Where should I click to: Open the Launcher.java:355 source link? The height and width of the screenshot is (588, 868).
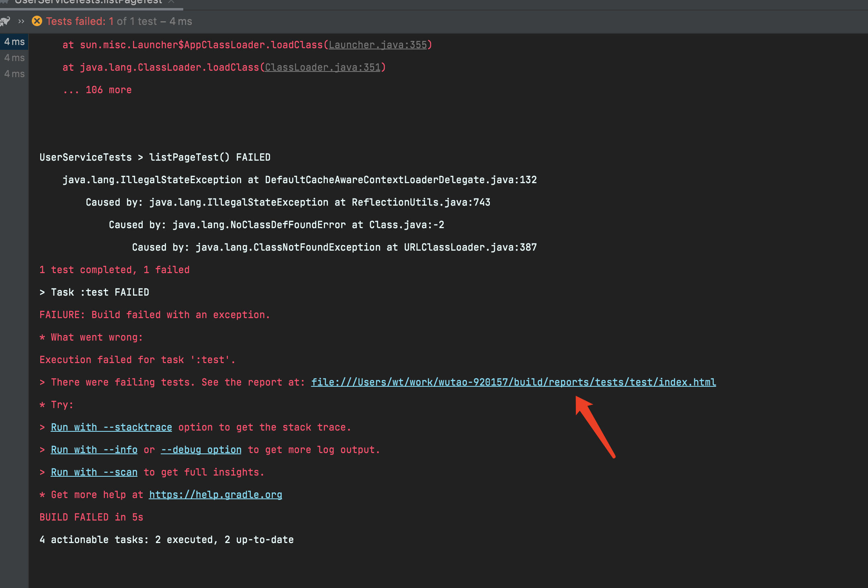pos(378,45)
